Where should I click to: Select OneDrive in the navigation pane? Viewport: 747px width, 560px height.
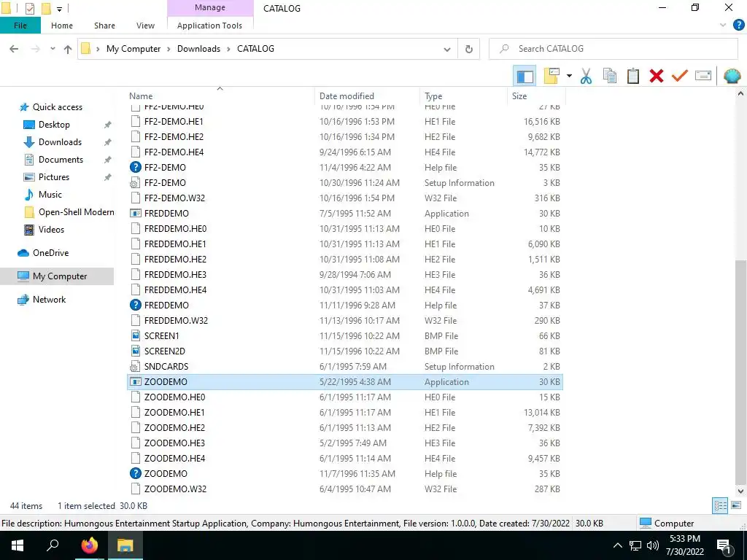[50, 253]
